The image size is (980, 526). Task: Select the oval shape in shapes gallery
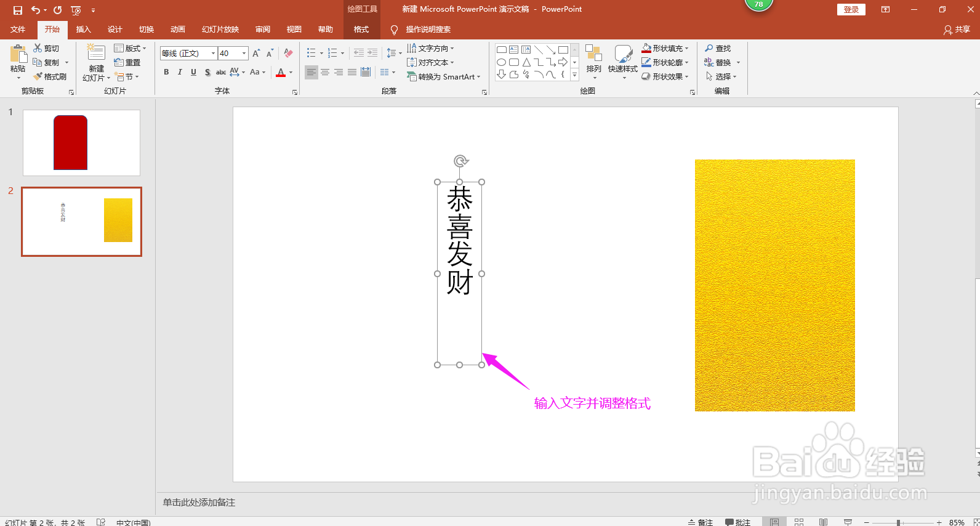click(502, 62)
